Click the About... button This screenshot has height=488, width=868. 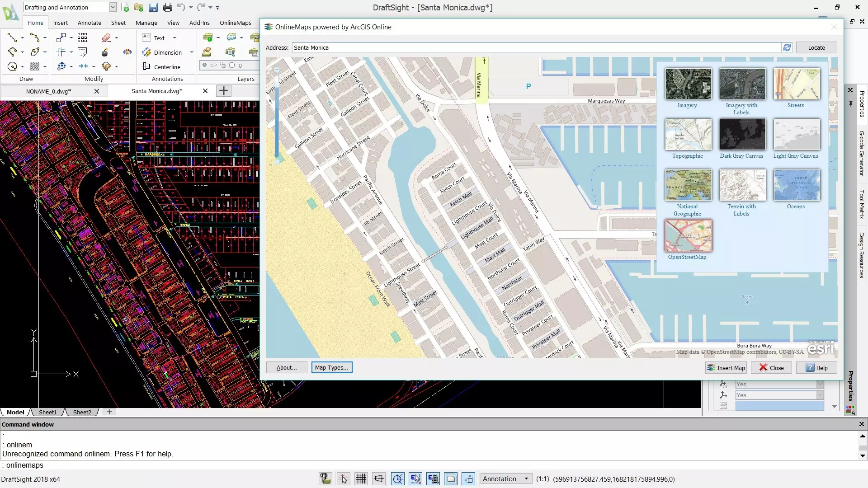[287, 367]
